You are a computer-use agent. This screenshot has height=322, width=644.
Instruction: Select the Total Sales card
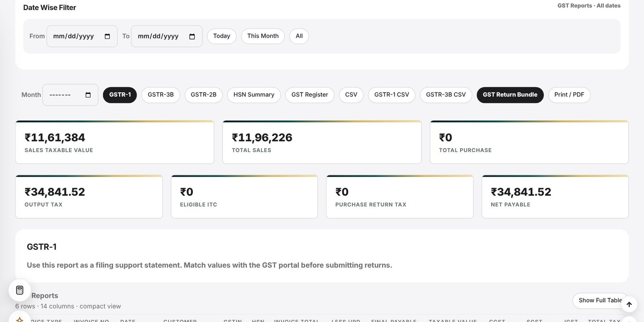point(322,142)
